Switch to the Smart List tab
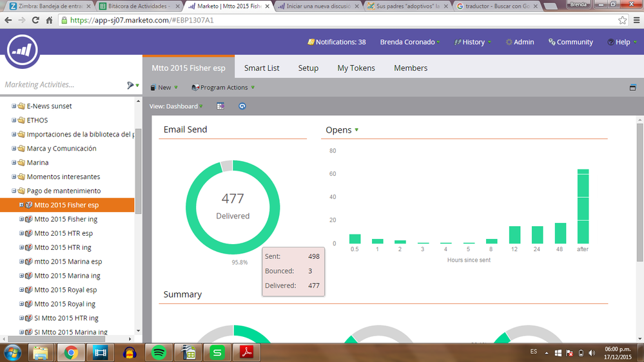Screen dimensions: 644x362 (262, 68)
